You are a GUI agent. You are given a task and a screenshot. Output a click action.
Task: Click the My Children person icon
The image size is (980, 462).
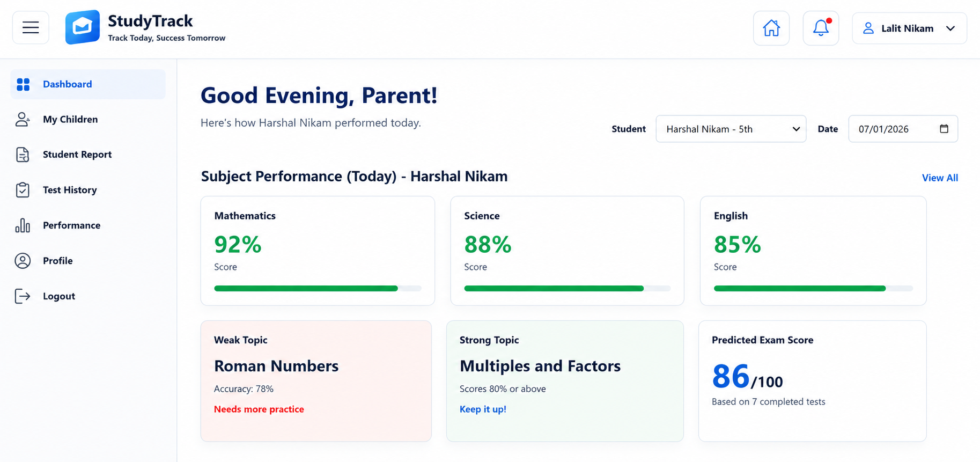point(23,119)
